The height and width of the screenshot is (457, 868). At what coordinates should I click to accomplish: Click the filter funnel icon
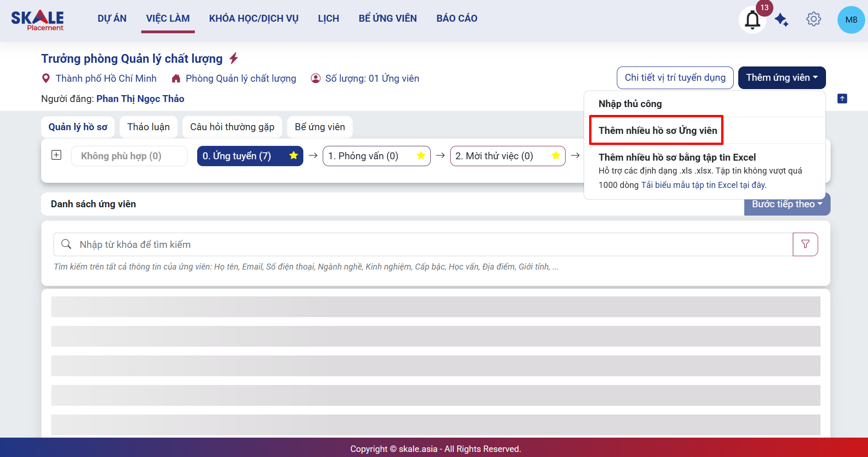805,244
